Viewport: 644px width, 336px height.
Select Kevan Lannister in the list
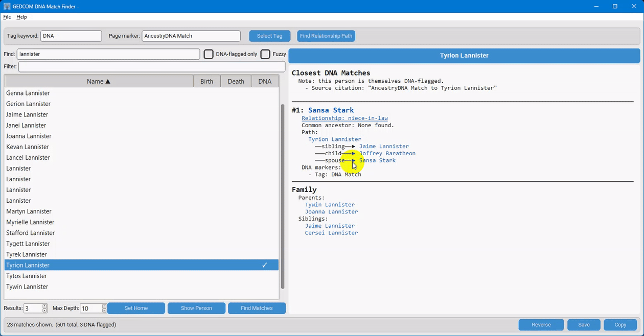click(142, 147)
